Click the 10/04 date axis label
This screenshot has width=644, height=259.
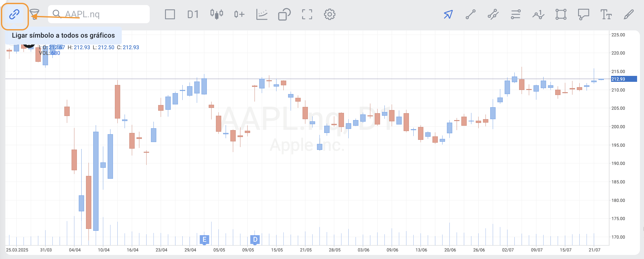104,250
